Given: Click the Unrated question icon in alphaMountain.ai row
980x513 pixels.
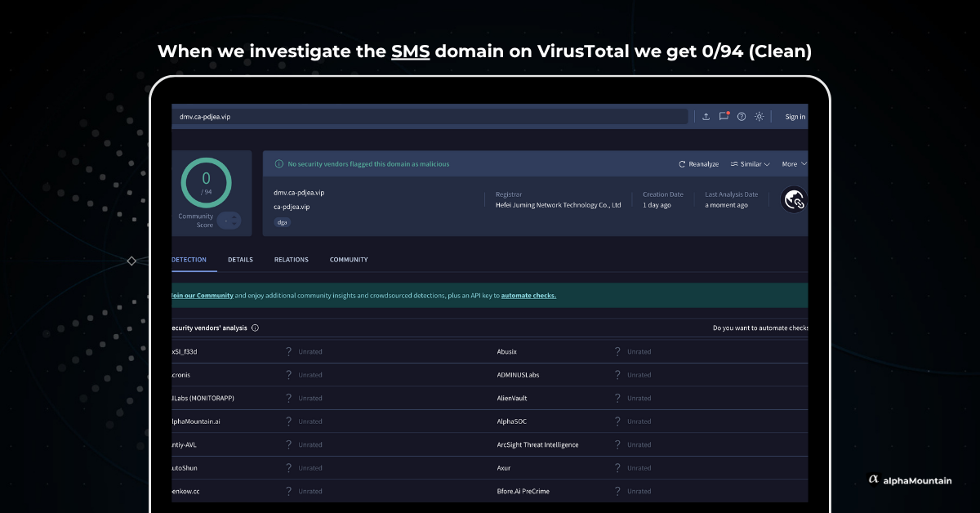Looking at the screenshot, I should 288,422.
